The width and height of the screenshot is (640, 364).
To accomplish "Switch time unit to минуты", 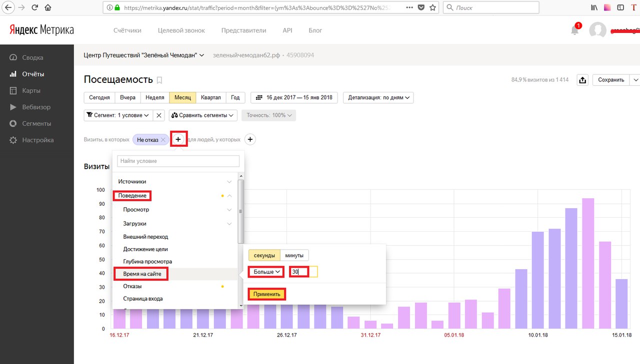I will click(x=294, y=255).
